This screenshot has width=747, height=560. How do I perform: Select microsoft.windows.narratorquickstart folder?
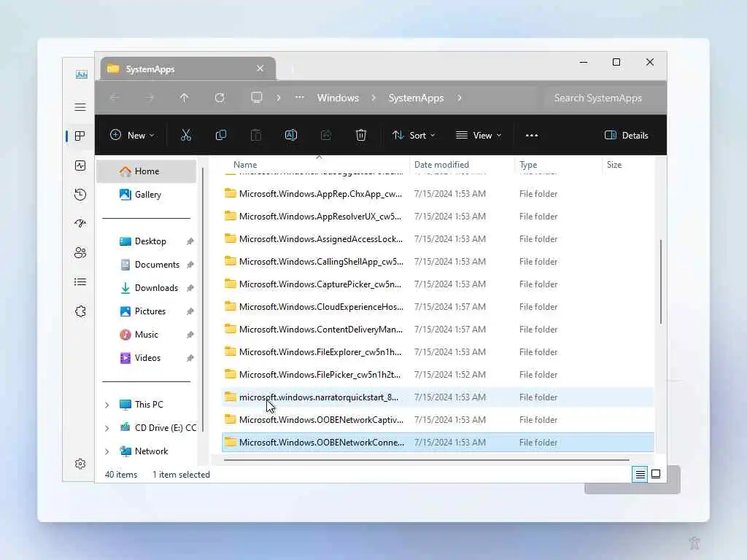[438, 397]
